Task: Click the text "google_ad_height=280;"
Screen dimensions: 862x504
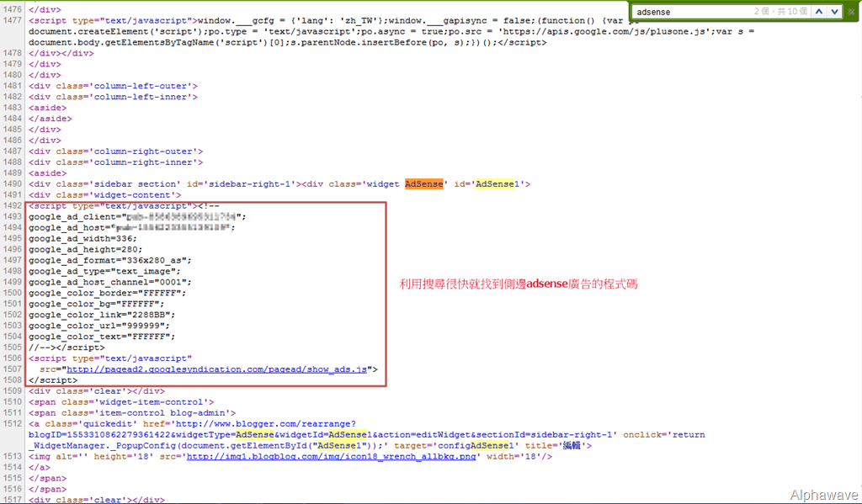Action: (86, 250)
